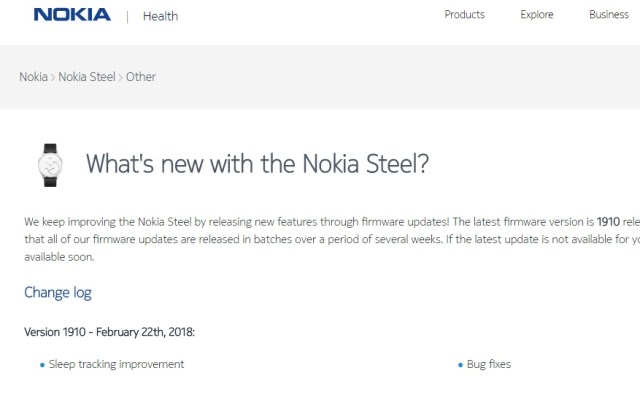The image size is (640, 395).
Task: Click Version 1910 February 22nd heading
Action: [x=109, y=332]
